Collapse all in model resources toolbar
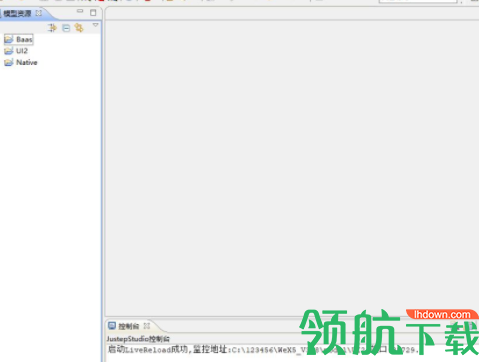 click(66, 28)
